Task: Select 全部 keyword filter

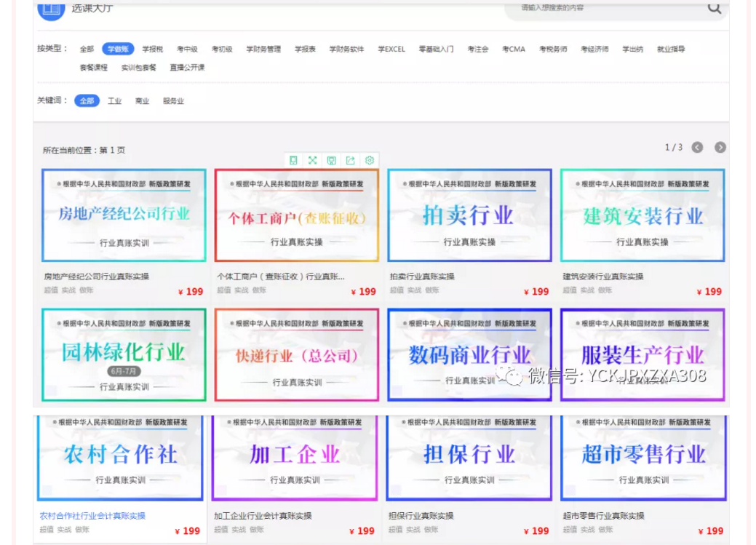Action: 87,101
